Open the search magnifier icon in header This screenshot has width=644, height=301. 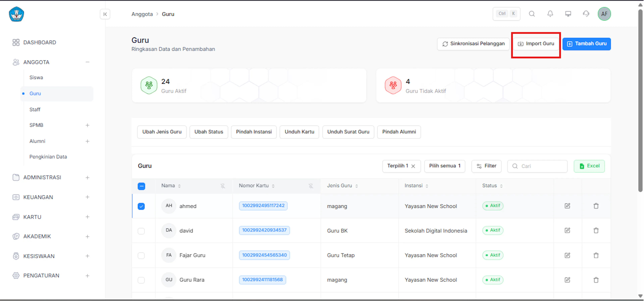(532, 14)
